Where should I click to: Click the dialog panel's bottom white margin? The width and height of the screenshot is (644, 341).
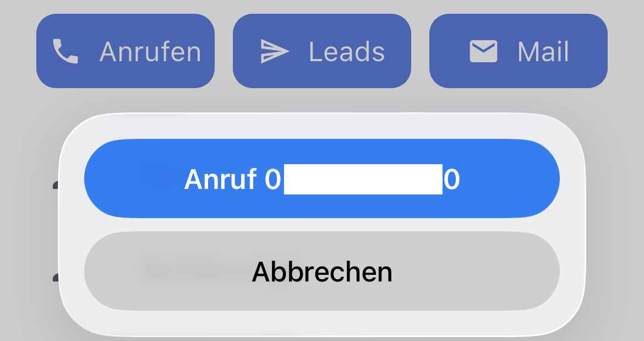point(321,323)
